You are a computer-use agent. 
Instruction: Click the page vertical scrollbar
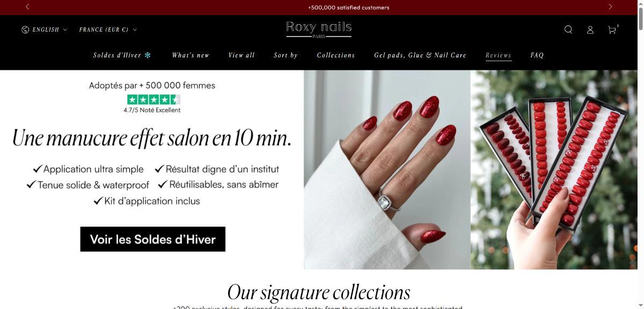[x=641, y=154]
